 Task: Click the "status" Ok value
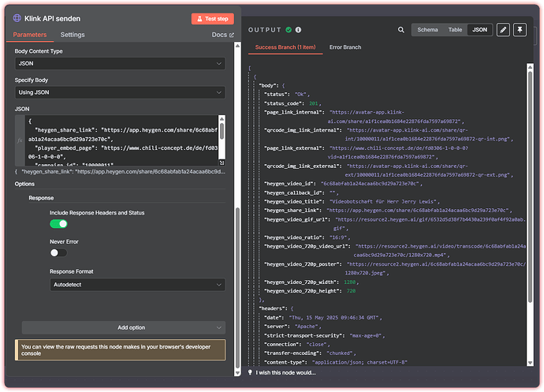301,95
